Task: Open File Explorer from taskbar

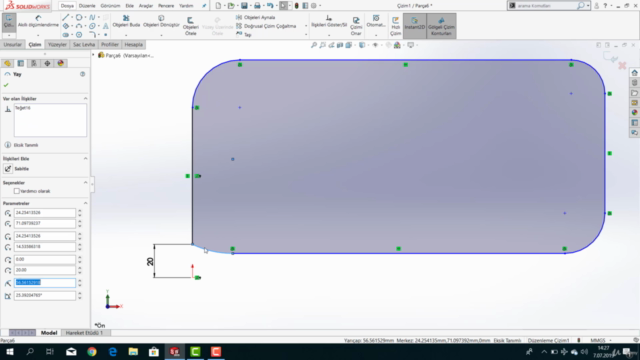Action: click(x=133, y=352)
